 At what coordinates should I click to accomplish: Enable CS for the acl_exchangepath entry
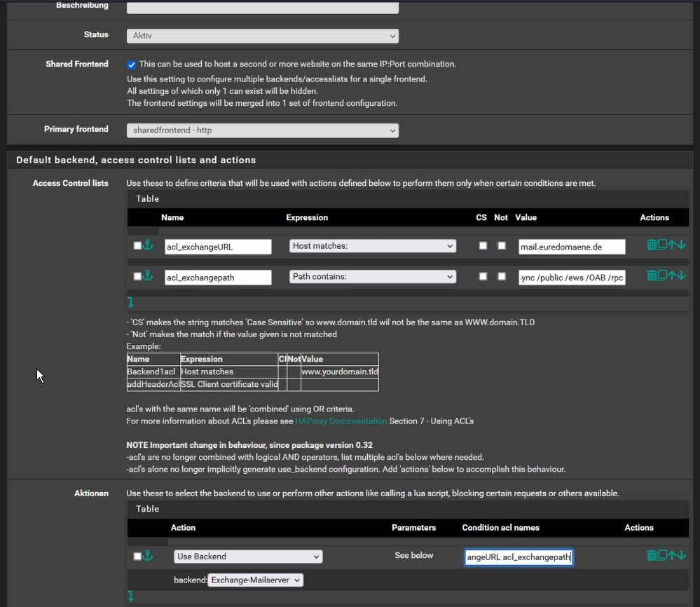pyautogui.click(x=483, y=276)
